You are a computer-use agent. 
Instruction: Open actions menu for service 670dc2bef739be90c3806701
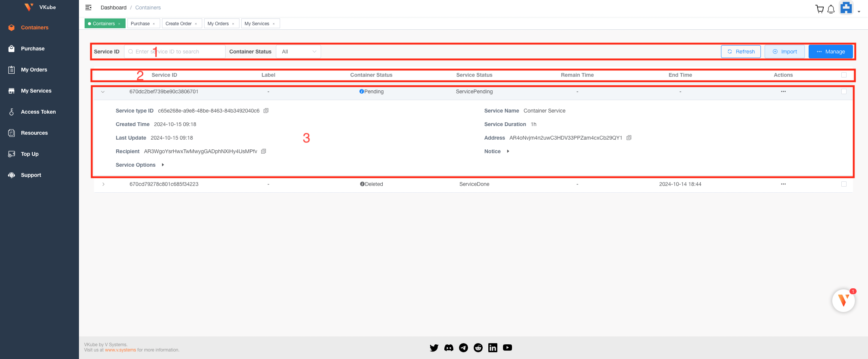783,91
